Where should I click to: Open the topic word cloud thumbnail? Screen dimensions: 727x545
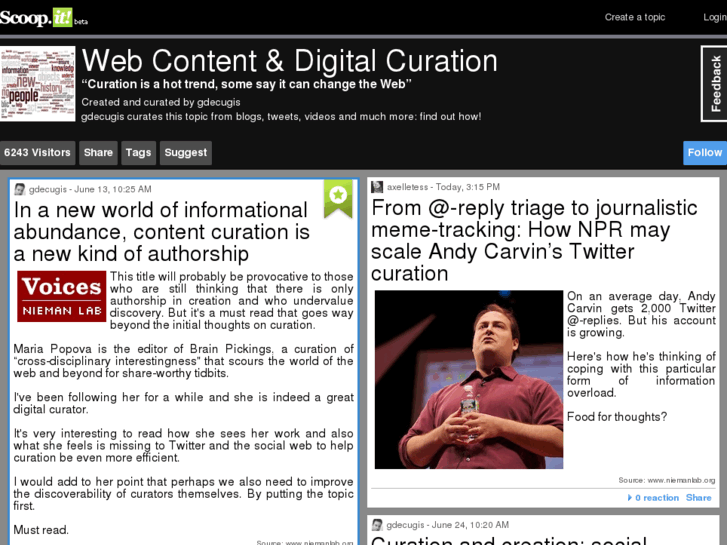[x=38, y=83]
